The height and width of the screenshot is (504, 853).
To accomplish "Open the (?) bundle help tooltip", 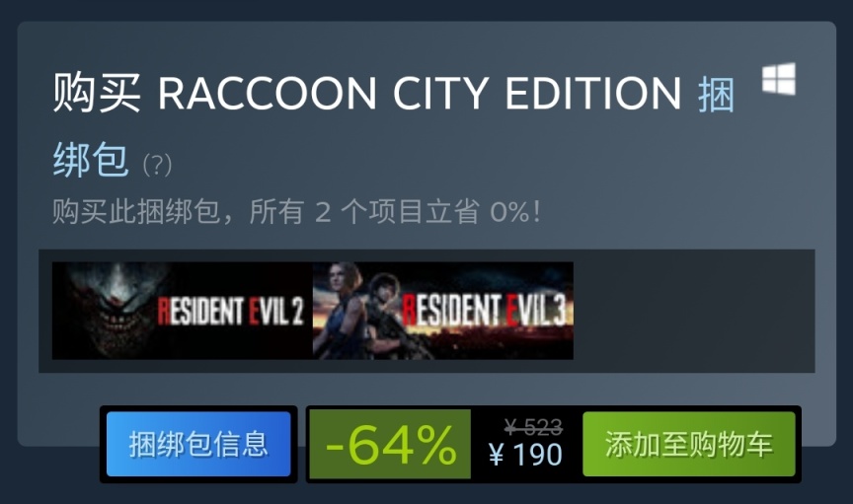I will tap(157, 164).
